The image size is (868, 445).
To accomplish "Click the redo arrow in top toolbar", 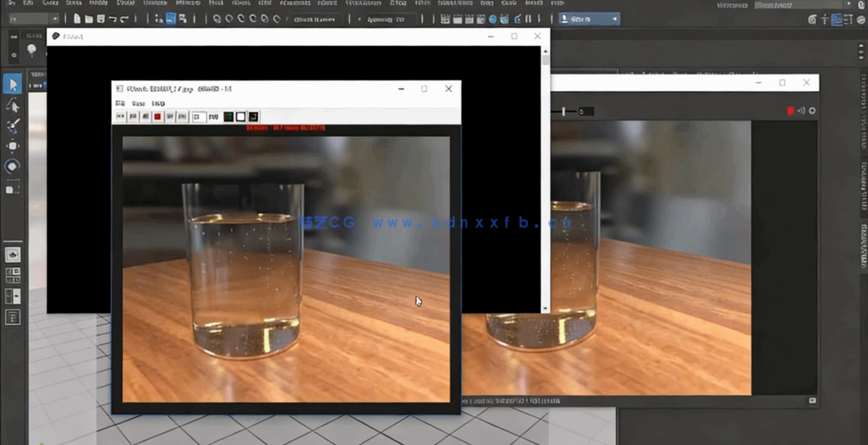I will (125, 18).
